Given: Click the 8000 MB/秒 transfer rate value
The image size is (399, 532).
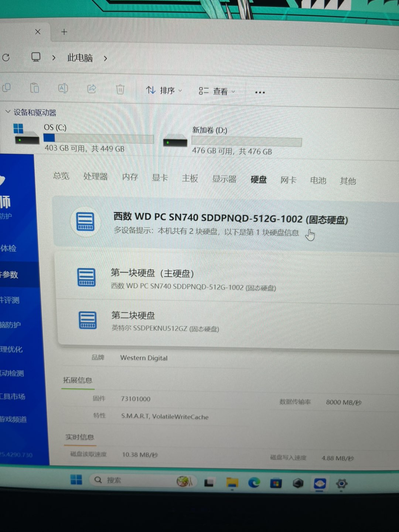Looking at the screenshot, I should 344,402.
